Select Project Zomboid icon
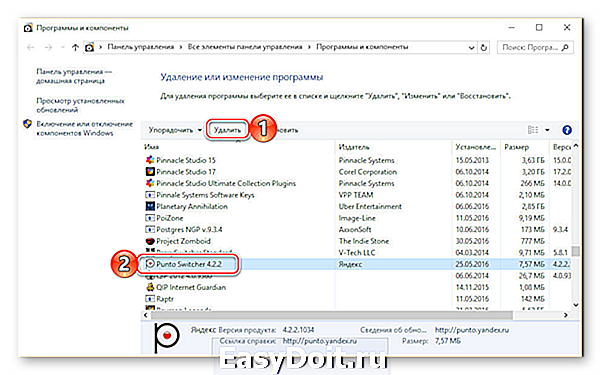 (150, 241)
